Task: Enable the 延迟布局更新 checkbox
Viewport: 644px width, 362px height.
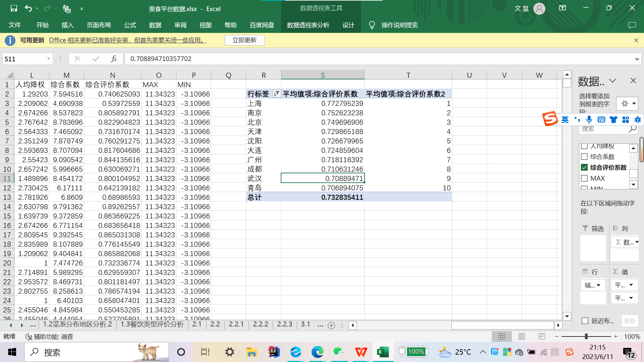Action: (x=585, y=321)
